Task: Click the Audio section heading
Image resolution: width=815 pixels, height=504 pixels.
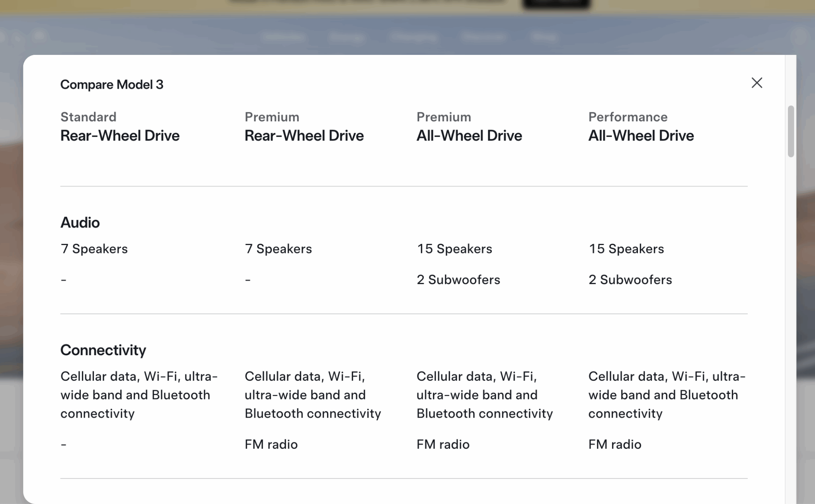Action: click(80, 222)
